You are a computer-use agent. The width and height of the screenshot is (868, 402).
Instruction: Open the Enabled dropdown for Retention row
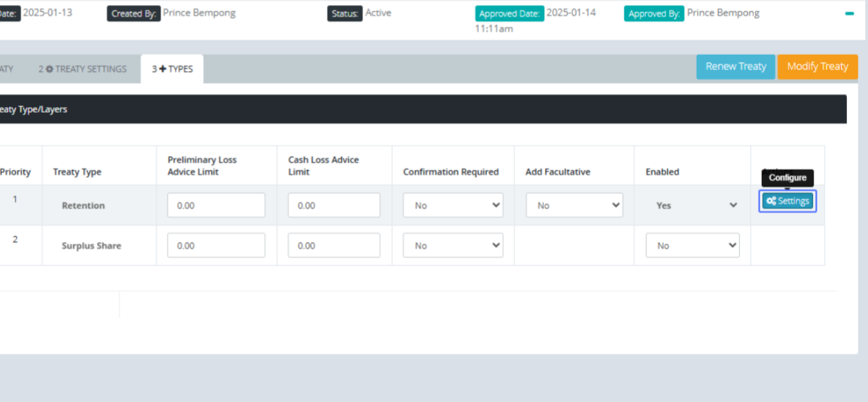[x=693, y=205]
